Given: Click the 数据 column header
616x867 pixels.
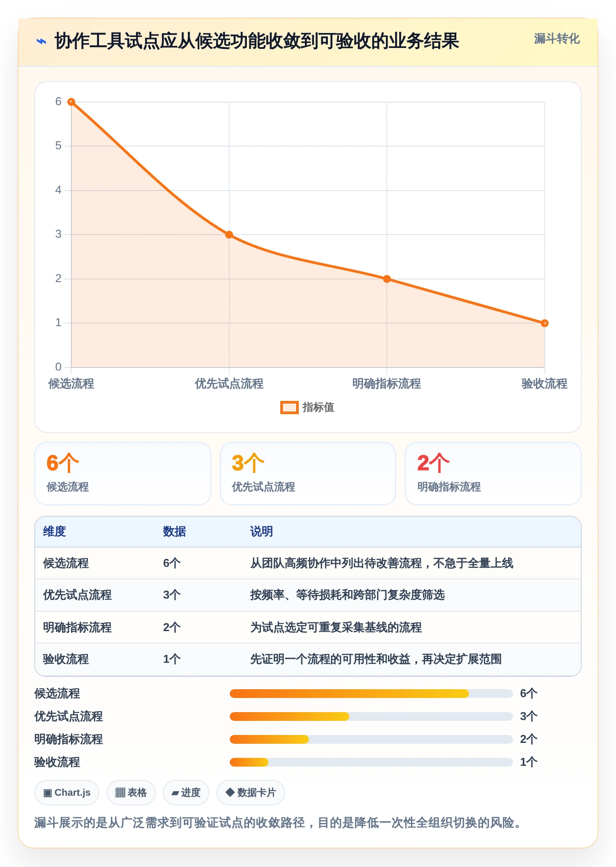Looking at the screenshot, I should point(174,532).
